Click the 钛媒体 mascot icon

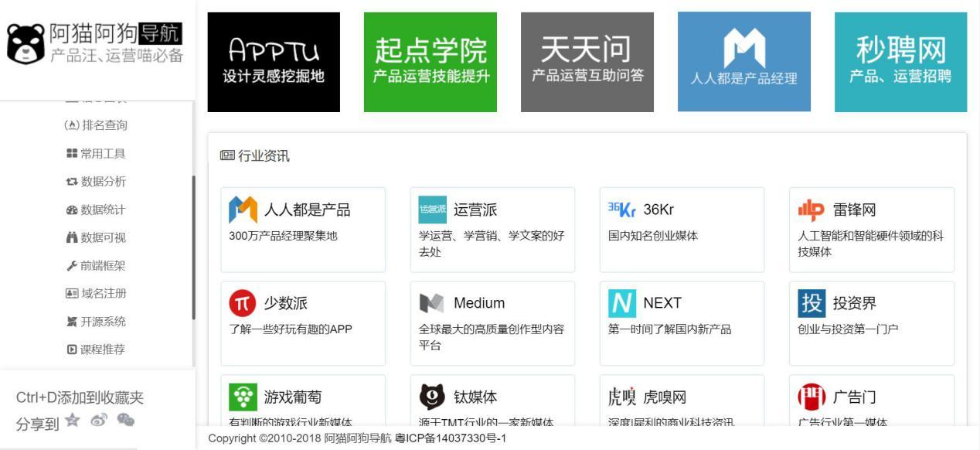[x=433, y=397]
